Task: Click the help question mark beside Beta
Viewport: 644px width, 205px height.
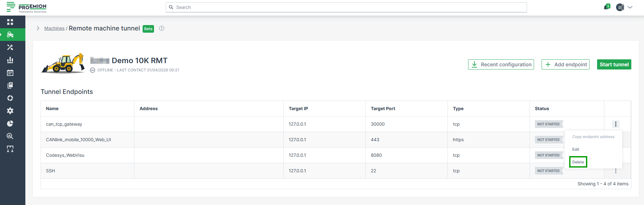Action: [x=162, y=28]
